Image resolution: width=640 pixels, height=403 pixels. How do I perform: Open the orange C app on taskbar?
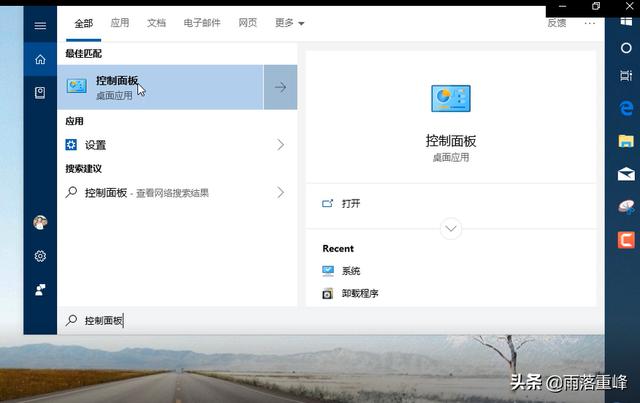(626, 240)
